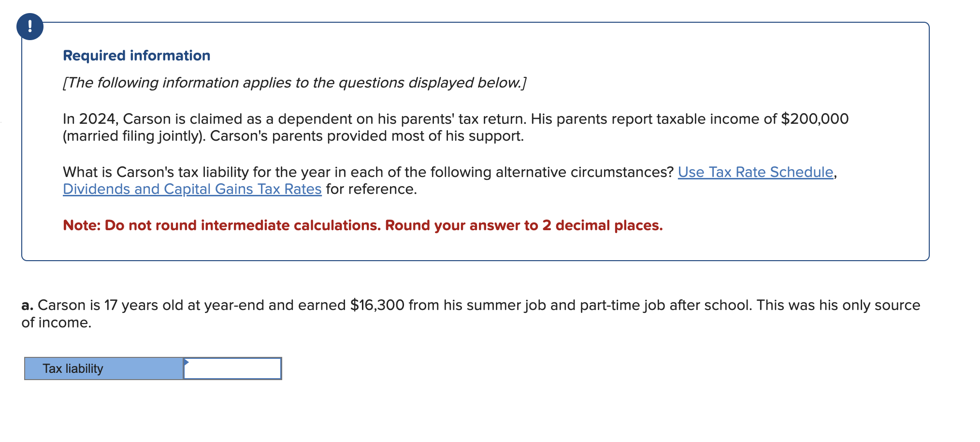
Task: Click the Tax liability answer input box
Action: 232,369
